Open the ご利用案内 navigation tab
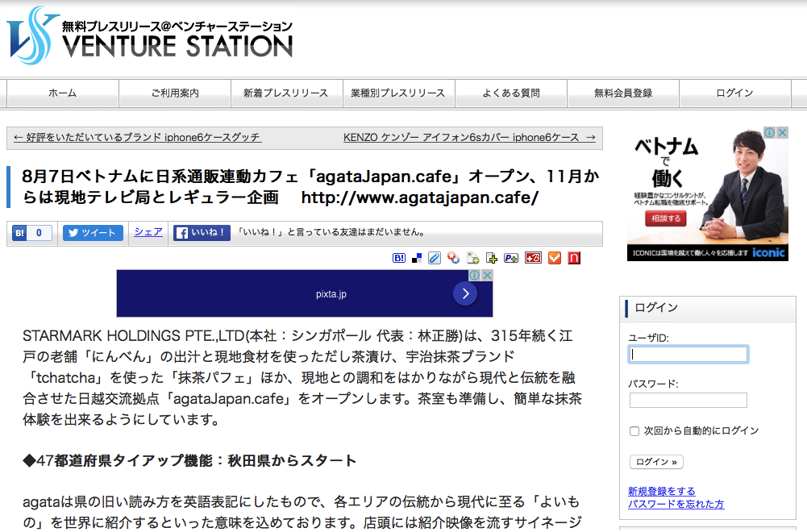This screenshot has width=807, height=532. 175,94
